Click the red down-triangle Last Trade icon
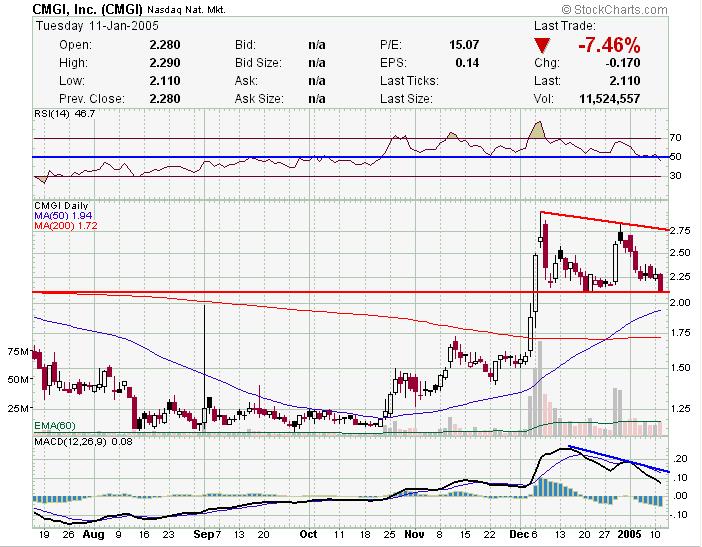The width and height of the screenshot is (702, 547). (x=542, y=46)
